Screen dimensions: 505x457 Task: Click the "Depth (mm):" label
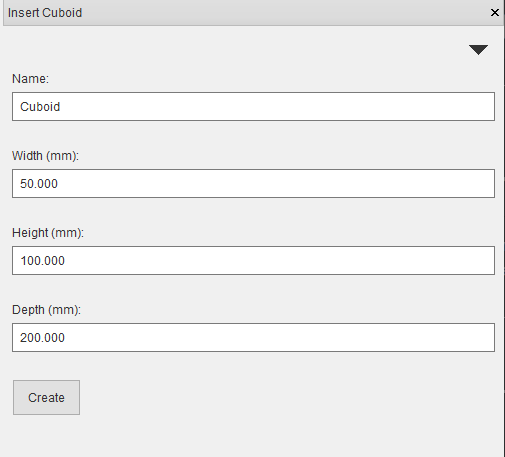46,310
